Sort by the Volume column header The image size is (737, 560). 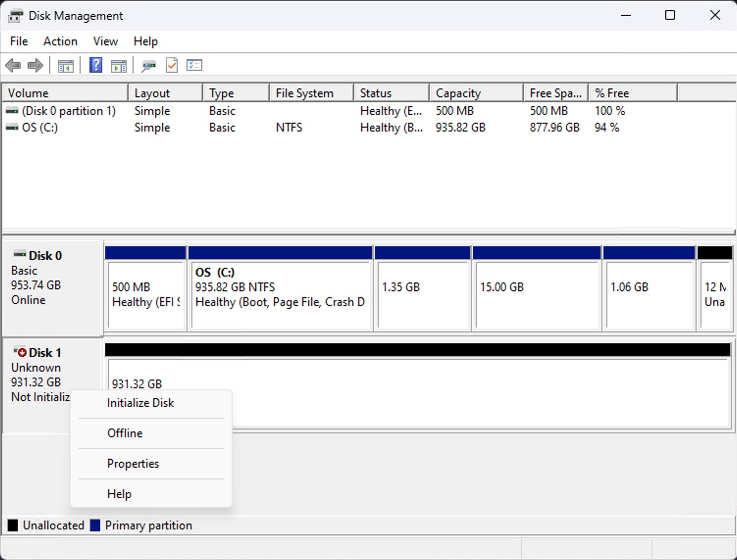pos(65,93)
